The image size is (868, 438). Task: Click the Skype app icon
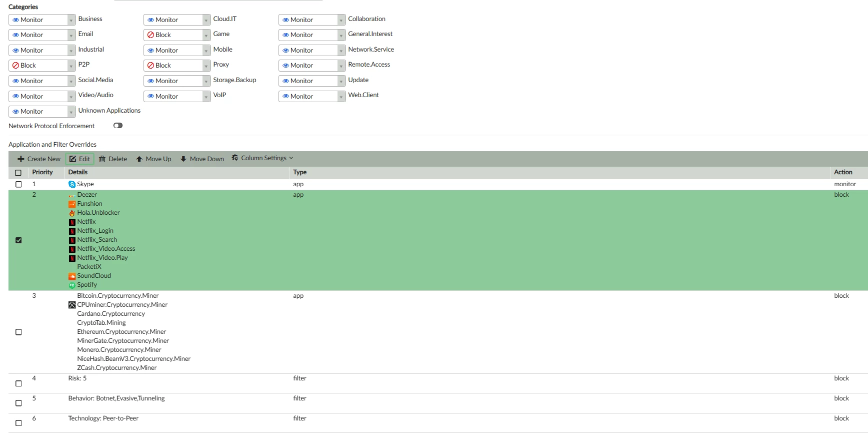pos(72,184)
